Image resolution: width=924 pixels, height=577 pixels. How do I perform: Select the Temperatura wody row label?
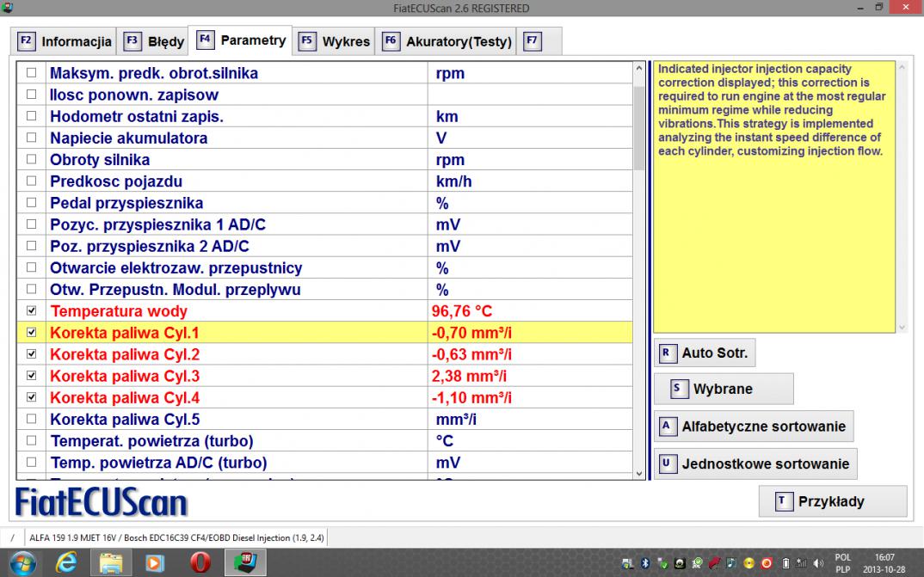point(119,311)
